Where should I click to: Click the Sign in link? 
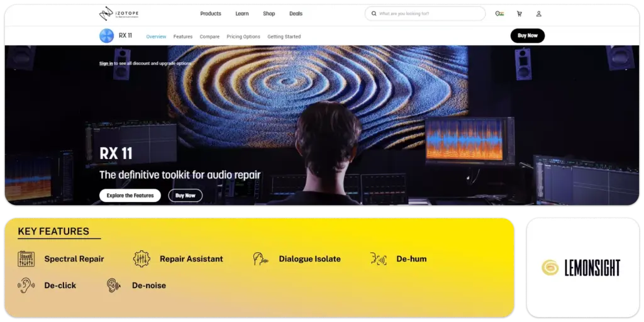[x=106, y=64]
